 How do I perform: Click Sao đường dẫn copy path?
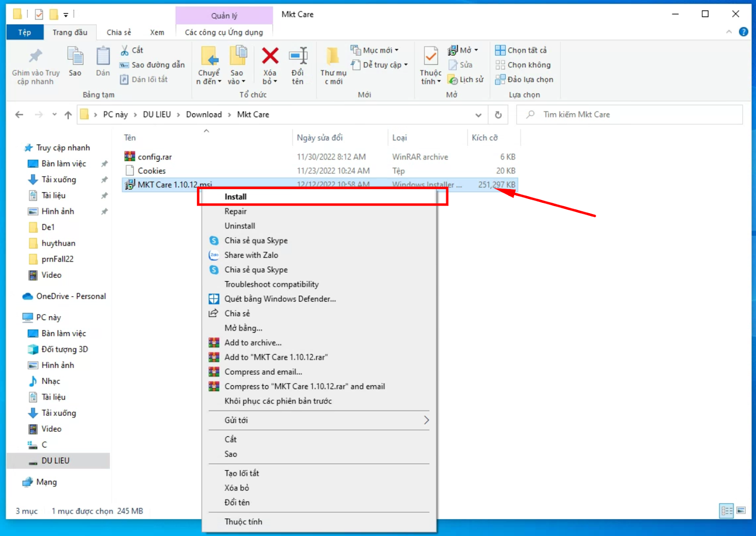152,65
